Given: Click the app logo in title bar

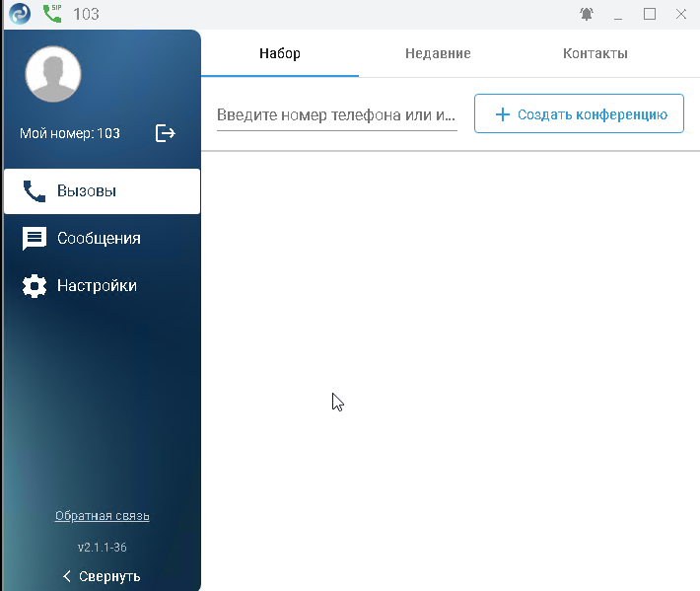Looking at the screenshot, I should 20,14.
